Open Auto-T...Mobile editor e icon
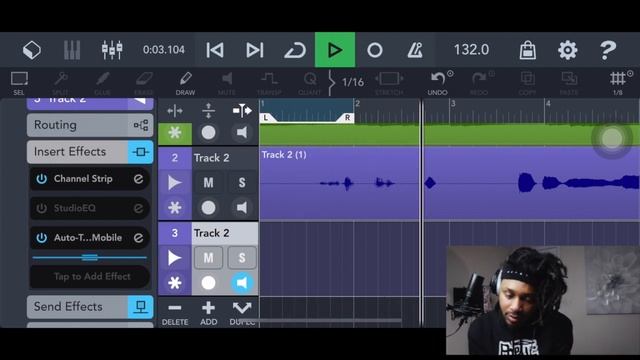This screenshot has width=640, height=360. [x=138, y=238]
